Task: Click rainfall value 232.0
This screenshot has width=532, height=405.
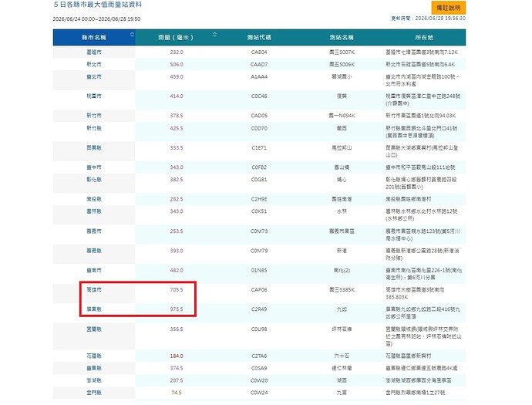Action: (177, 52)
